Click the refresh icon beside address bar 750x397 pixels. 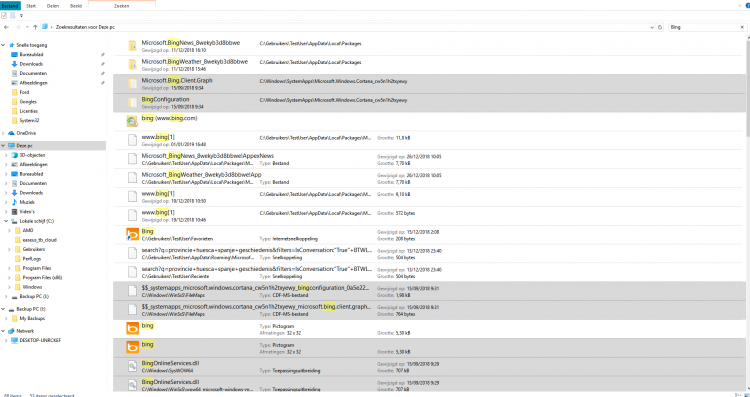pos(660,27)
